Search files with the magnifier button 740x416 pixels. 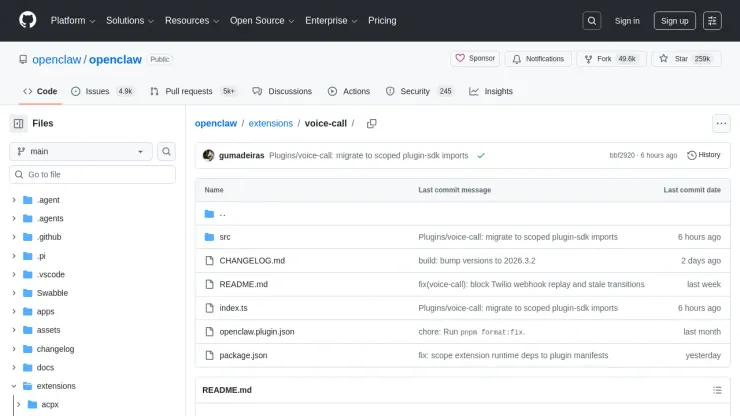(x=166, y=151)
